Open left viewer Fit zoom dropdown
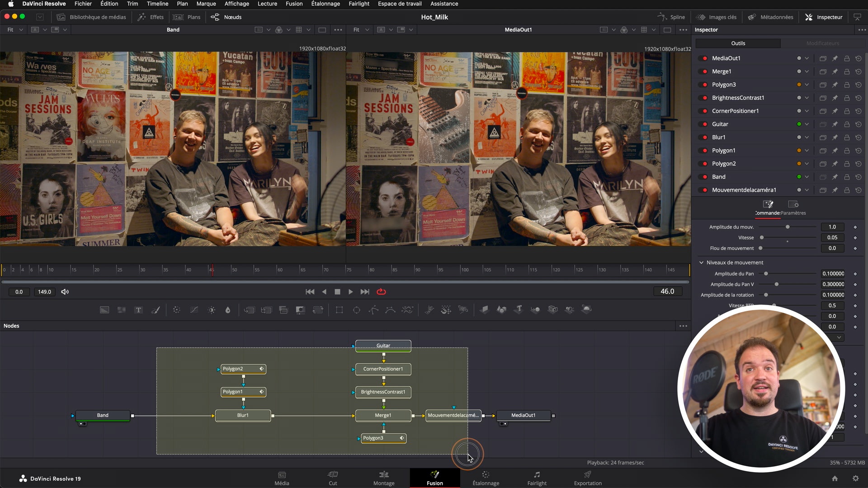 tap(14, 30)
